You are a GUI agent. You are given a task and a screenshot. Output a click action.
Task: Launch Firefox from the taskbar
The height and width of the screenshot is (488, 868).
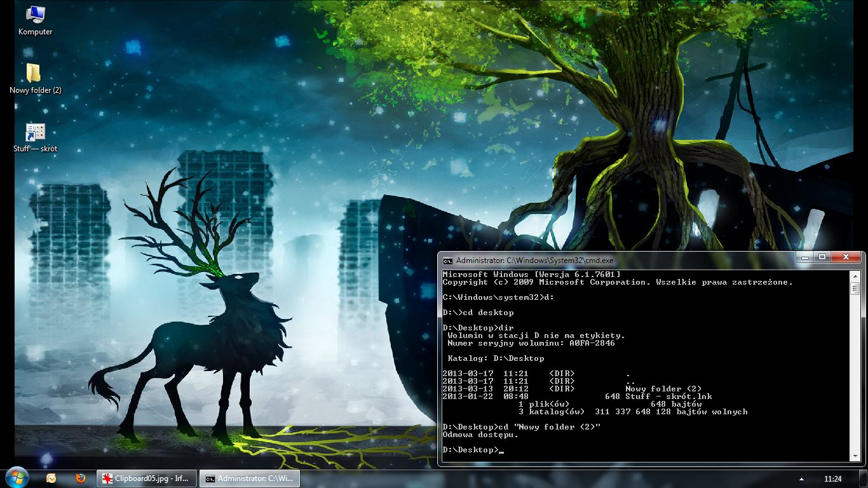[81, 478]
